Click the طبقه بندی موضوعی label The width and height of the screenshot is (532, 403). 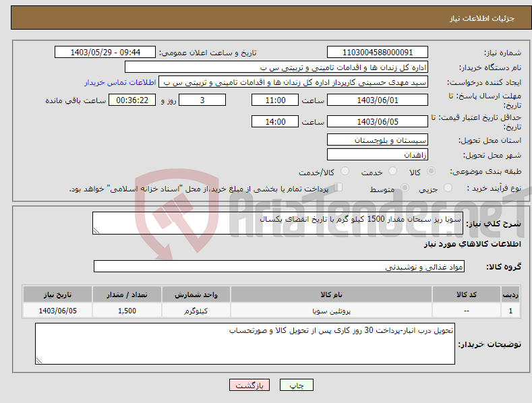click(x=485, y=171)
